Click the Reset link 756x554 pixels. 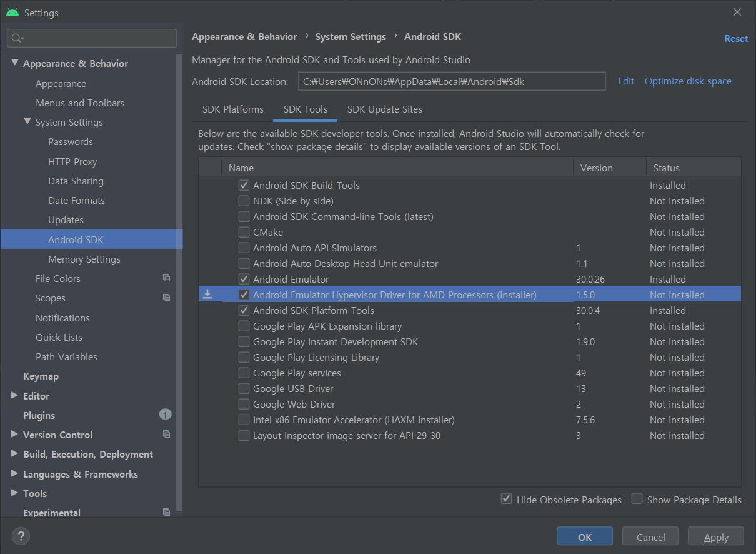click(x=736, y=38)
